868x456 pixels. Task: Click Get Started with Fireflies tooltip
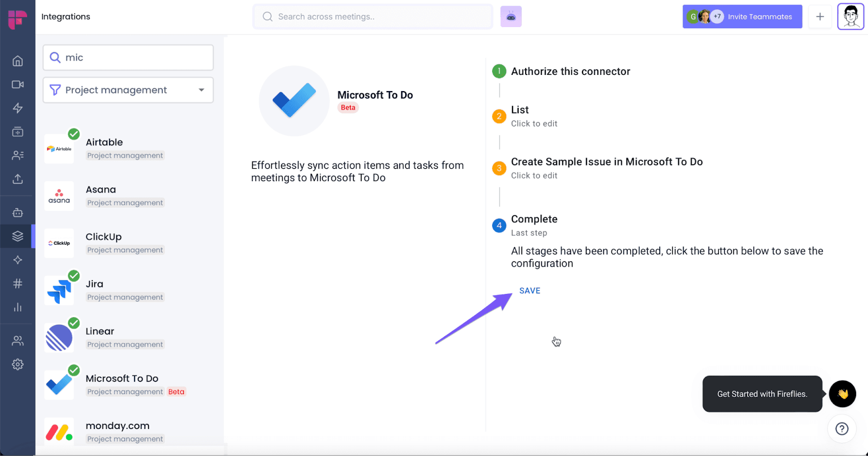[762, 394]
